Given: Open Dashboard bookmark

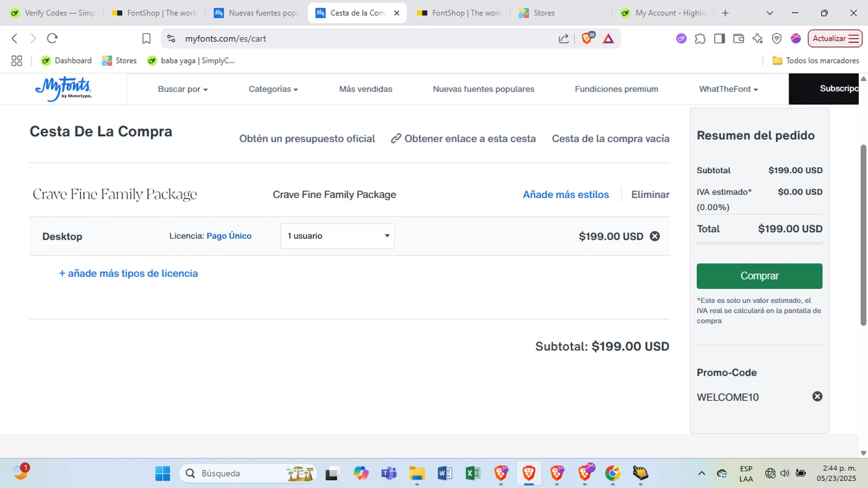Looking at the screenshot, I should pos(66,60).
